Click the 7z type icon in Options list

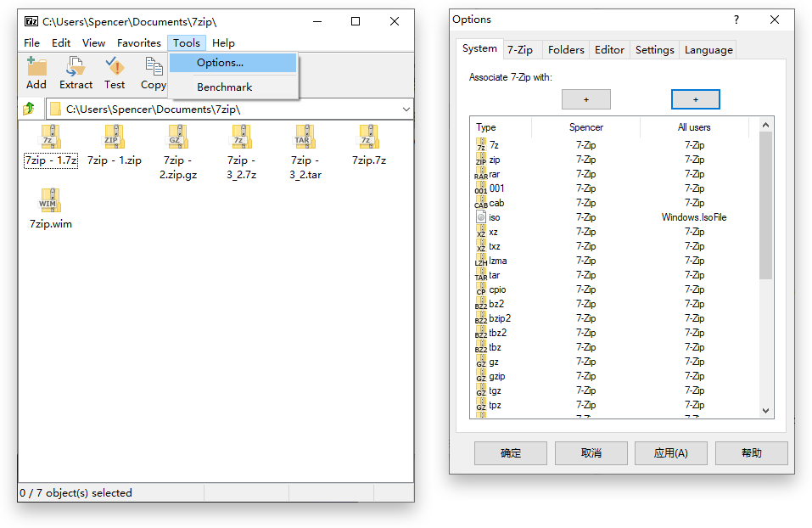coord(481,145)
